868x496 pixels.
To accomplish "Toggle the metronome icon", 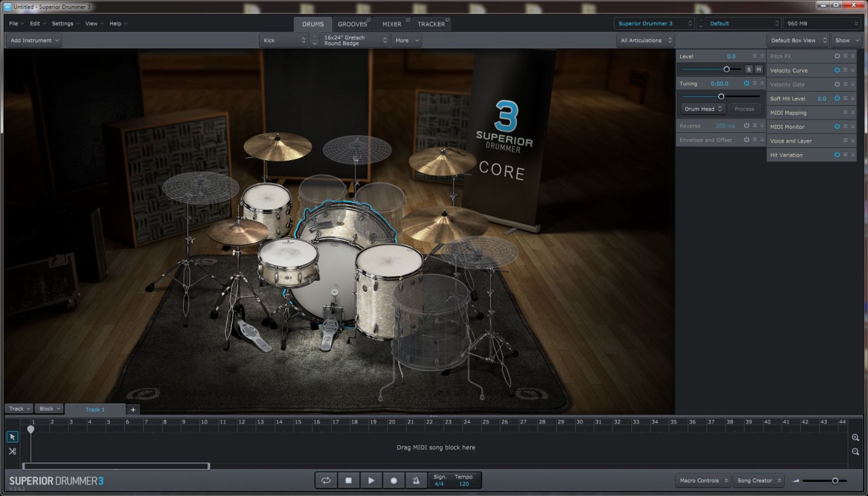I will [416, 480].
